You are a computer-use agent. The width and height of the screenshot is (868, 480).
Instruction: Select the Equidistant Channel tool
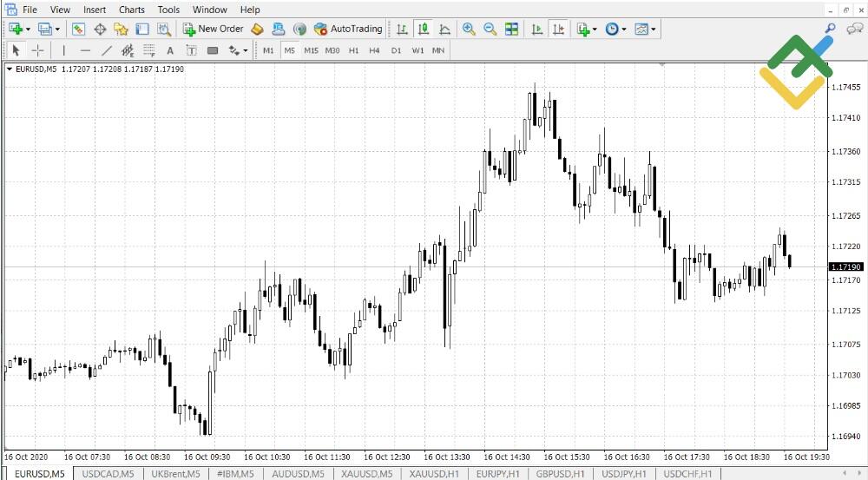[128, 50]
